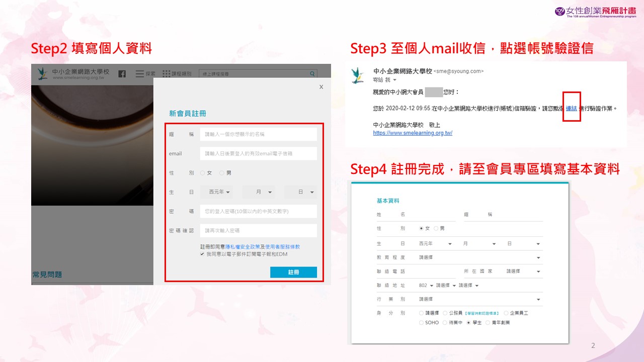The height and width of the screenshot is (362, 644).
Task: Expand the 寄給 我 recipient details arrow
Action: click(394, 80)
